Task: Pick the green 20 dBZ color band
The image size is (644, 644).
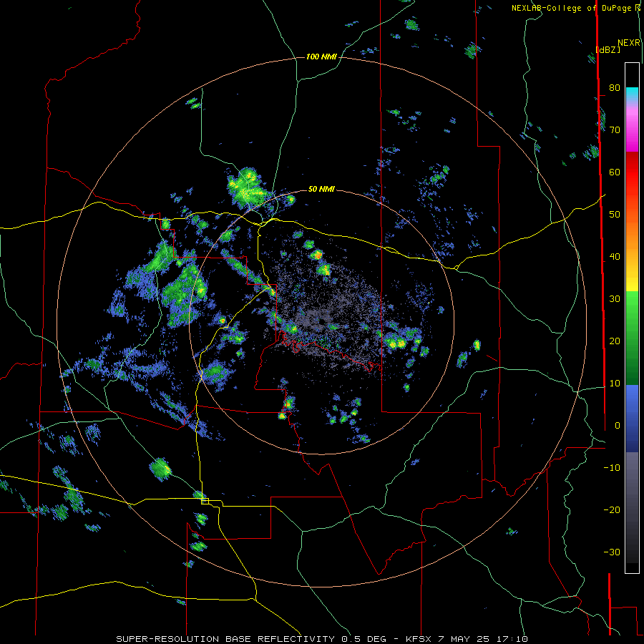Action: [632, 341]
